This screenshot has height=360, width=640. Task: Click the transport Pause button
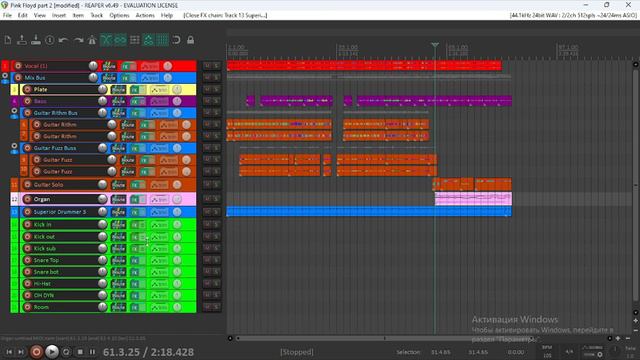(x=92, y=352)
